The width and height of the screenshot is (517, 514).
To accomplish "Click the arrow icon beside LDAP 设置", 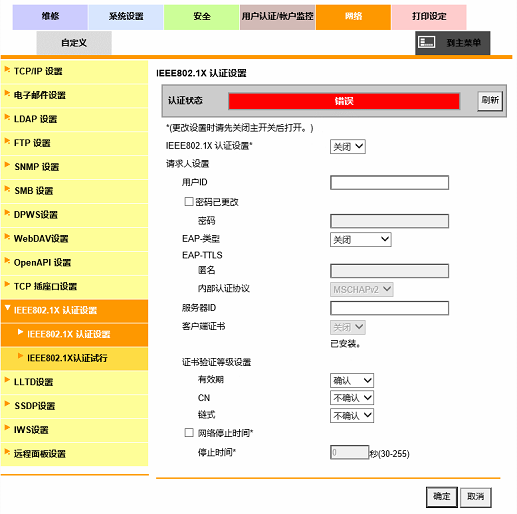I will (7, 117).
